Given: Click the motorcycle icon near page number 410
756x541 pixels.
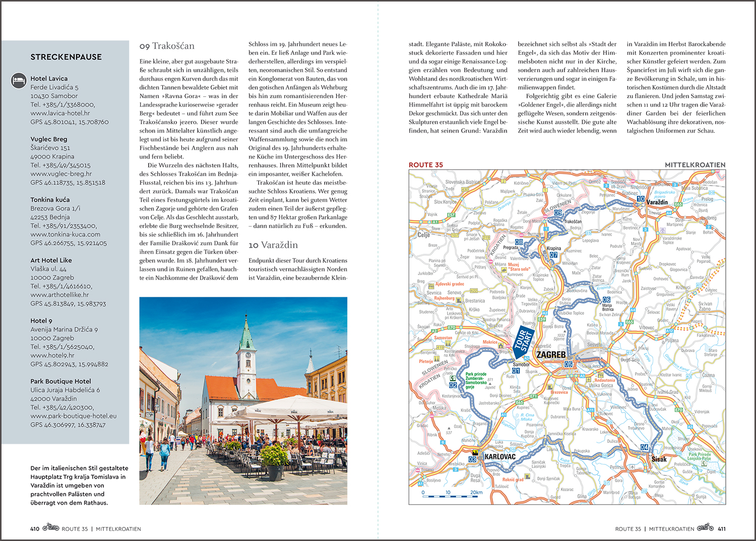Looking at the screenshot, I should coord(51,527).
